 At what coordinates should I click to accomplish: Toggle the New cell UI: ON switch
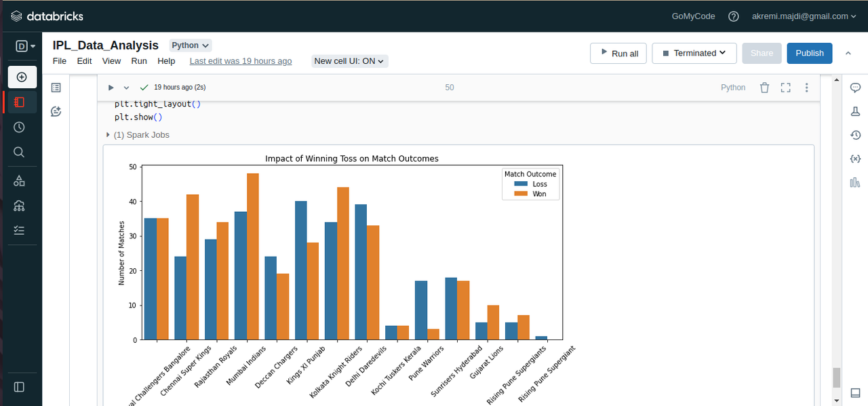point(350,61)
